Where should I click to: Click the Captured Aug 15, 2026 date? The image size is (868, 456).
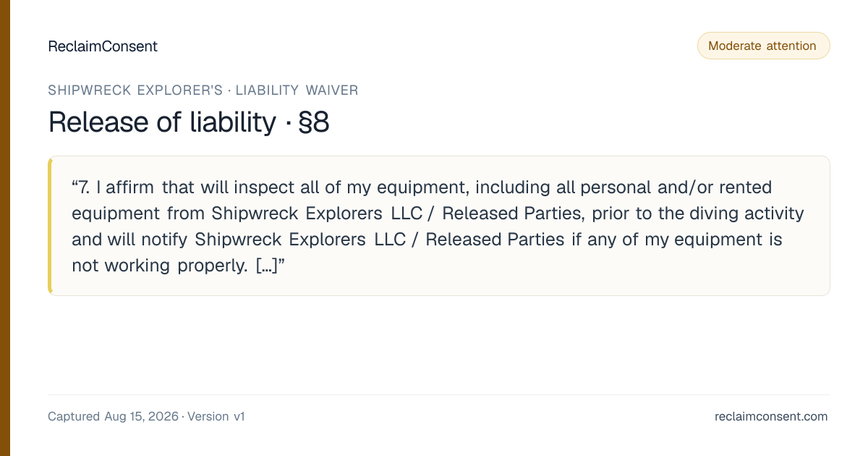point(113,416)
